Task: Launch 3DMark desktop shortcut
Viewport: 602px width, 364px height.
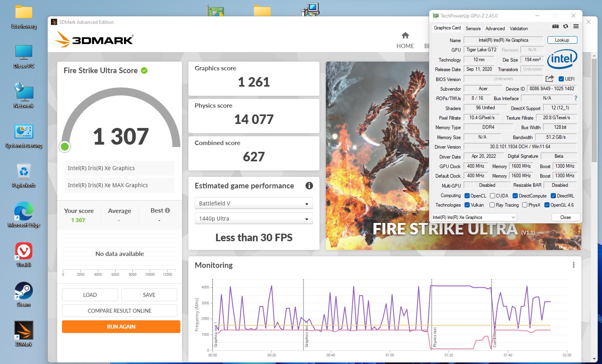Action: [x=24, y=334]
